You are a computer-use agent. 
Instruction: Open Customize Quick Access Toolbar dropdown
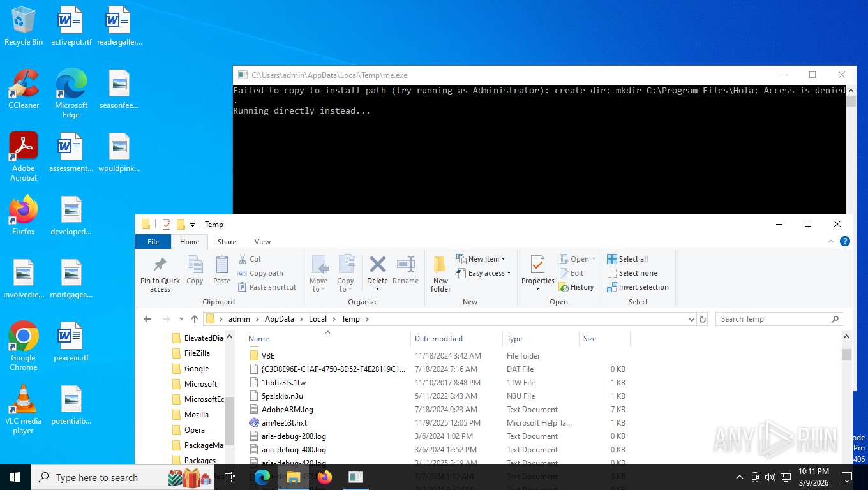(192, 225)
